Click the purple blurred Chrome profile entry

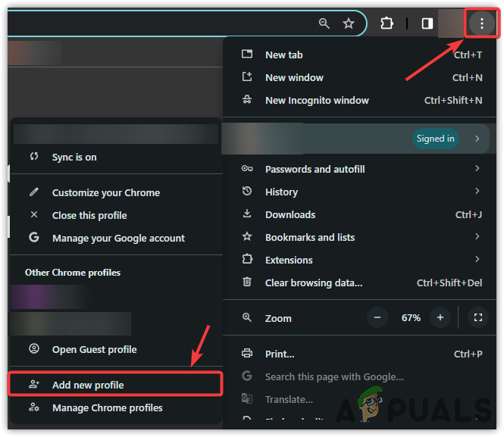click(53, 298)
